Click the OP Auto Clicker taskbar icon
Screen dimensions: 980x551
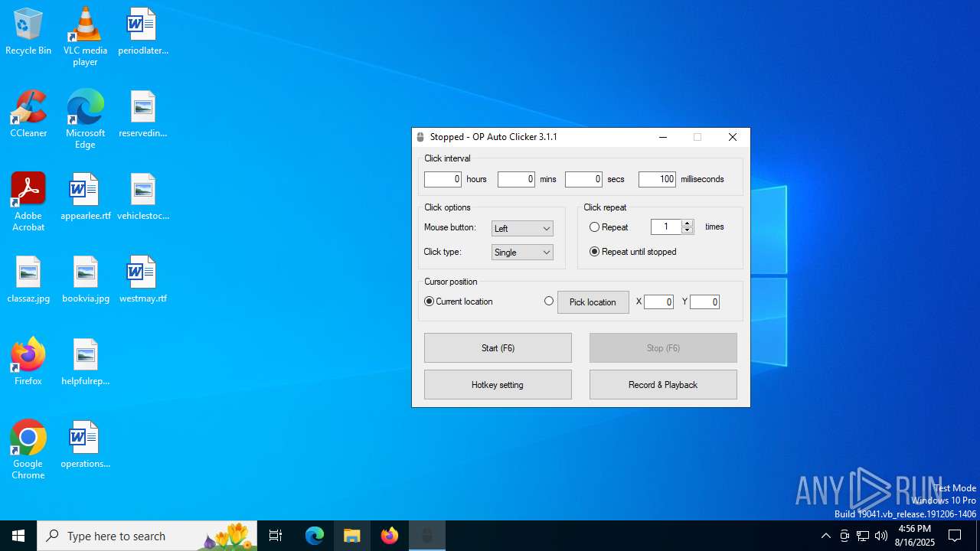point(427,536)
